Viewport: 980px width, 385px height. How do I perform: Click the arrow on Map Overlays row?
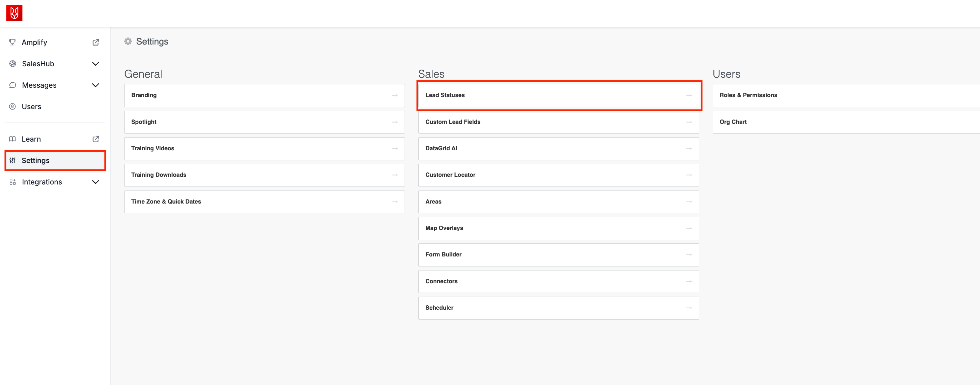pos(689,228)
